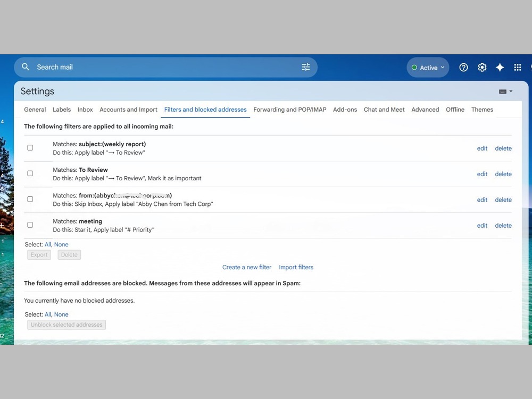Select All blocked addresses link

(48, 314)
